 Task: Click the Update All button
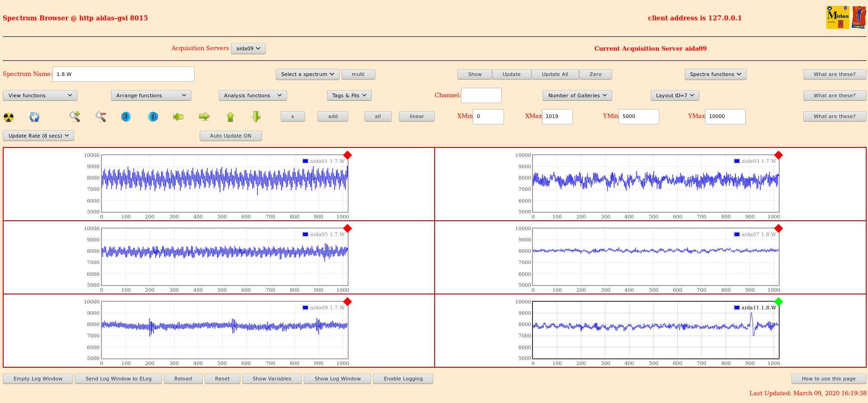click(x=555, y=74)
